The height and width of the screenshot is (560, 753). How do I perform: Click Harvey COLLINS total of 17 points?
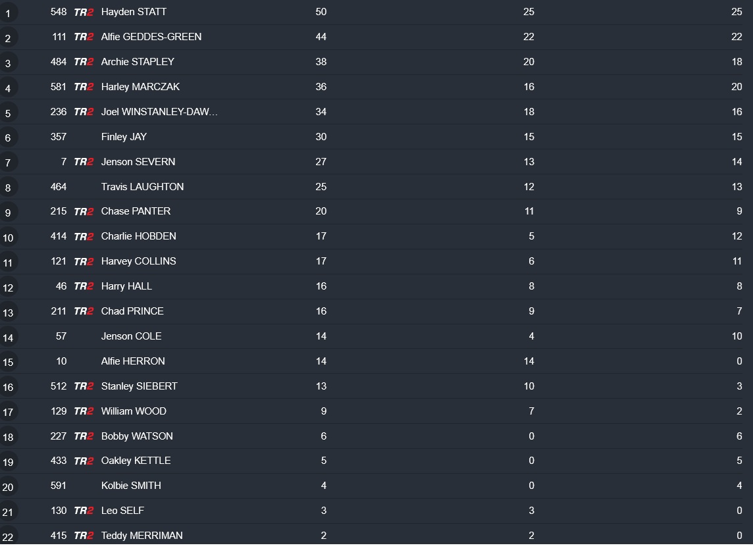pyautogui.click(x=321, y=261)
